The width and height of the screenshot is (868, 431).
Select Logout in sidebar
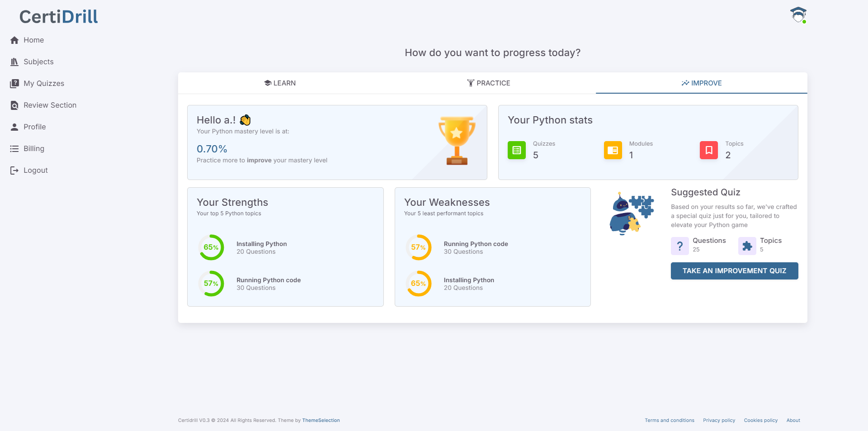pos(36,171)
